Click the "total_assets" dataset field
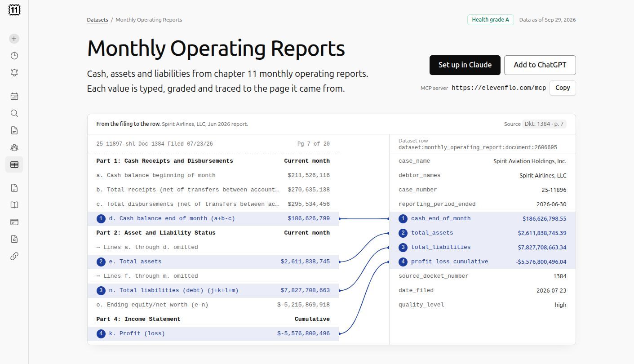Viewport: 634px width, 364px height. (483, 233)
